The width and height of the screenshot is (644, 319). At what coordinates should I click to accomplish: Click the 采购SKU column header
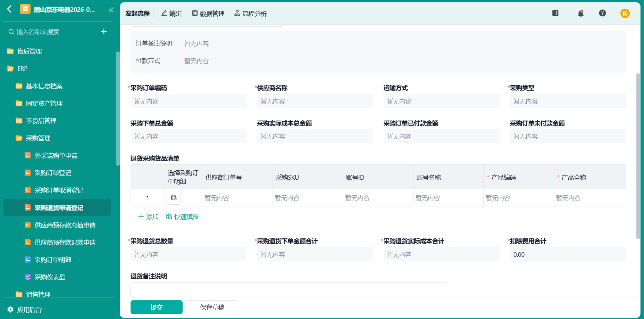(308, 177)
